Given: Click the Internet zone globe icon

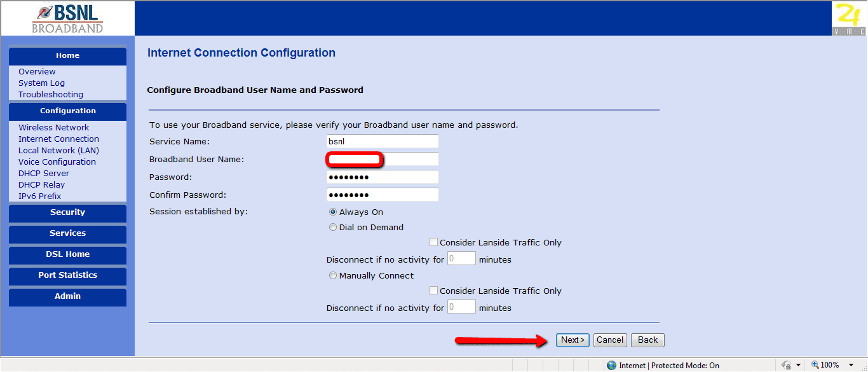Looking at the screenshot, I should 611,365.
